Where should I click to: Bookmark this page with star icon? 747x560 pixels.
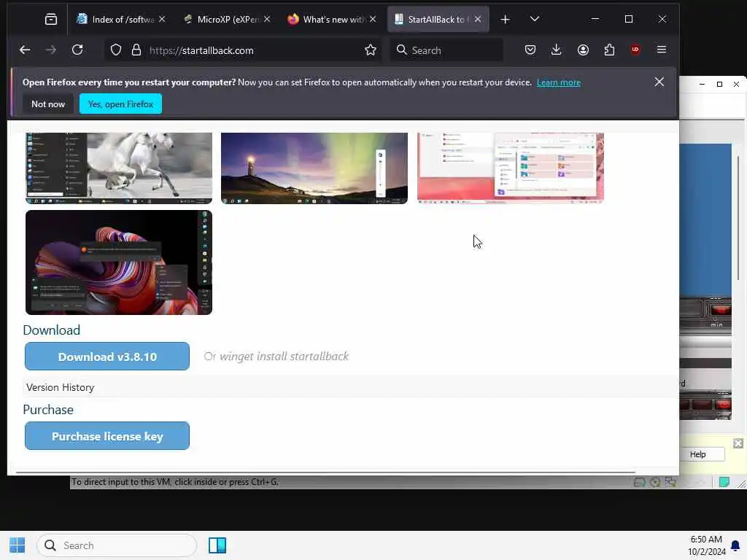point(370,50)
